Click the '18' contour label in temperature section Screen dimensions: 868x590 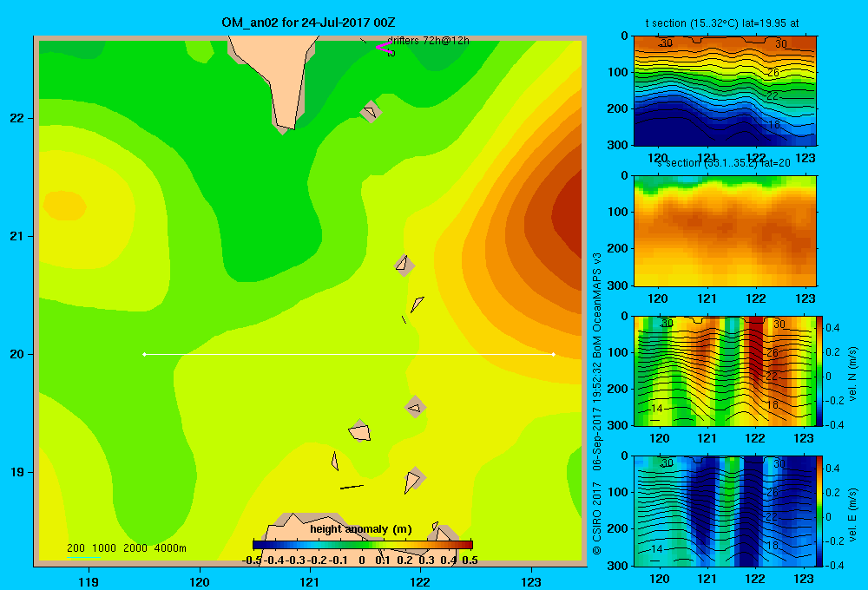pos(774,125)
